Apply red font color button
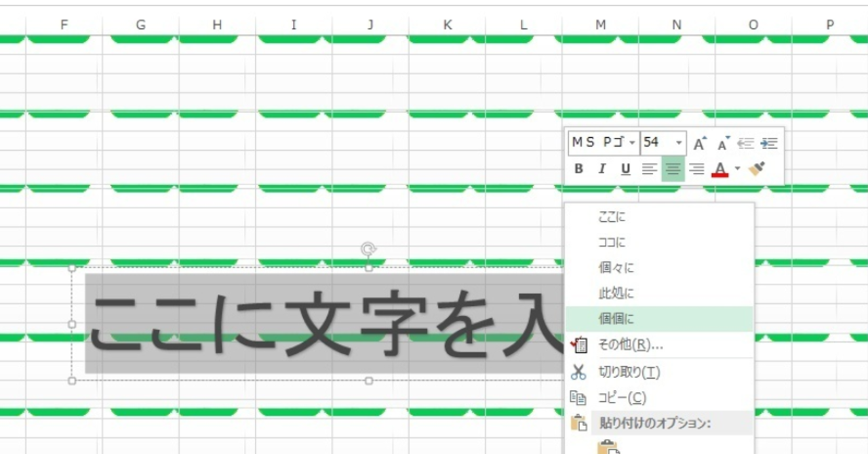Image resolution: width=868 pixels, height=454 pixels. pos(720,169)
